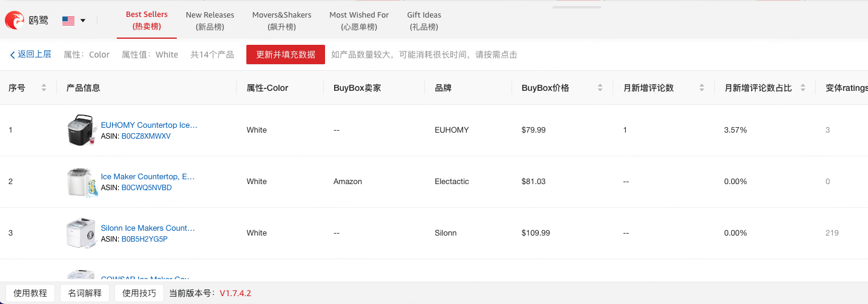Open Ice Maker Countertop, E... product link
The image size is (868, 304).
148,177
